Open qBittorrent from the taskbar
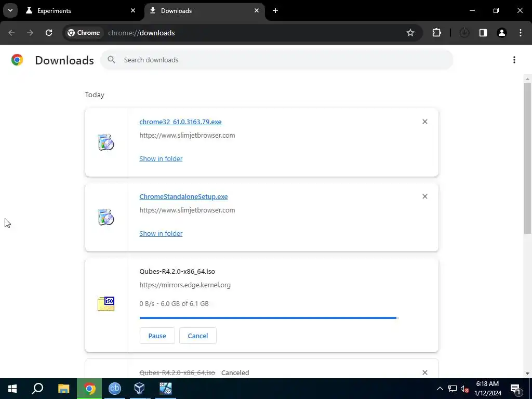Screen dimensions: 532x399 115,389
